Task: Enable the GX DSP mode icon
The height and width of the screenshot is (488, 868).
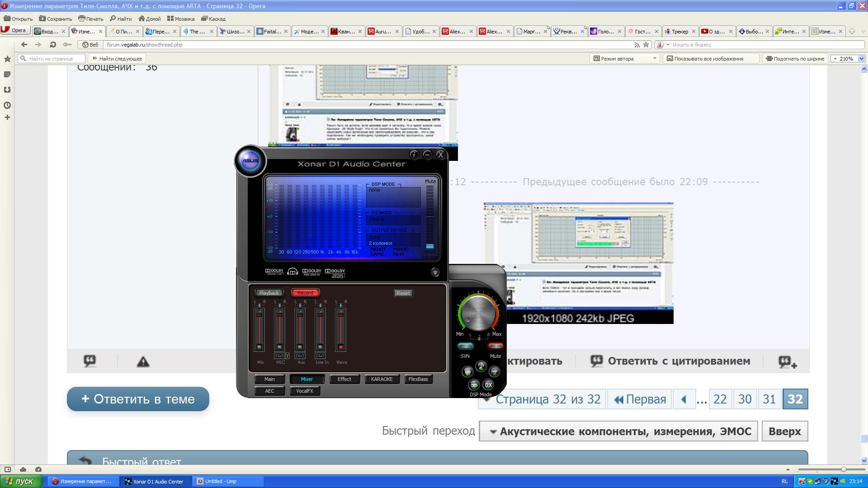Action: coord(488,385)
